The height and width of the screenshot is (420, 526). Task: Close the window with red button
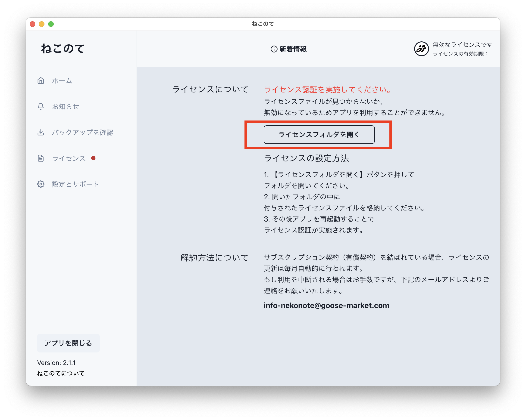32,24
